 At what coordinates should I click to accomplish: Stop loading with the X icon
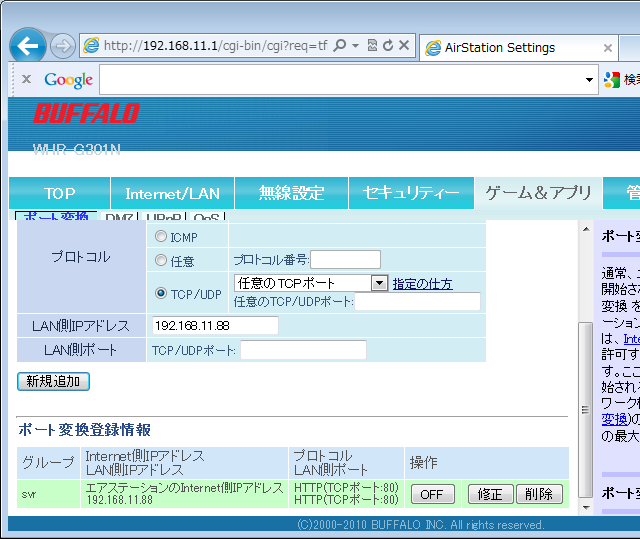[404, 45]
